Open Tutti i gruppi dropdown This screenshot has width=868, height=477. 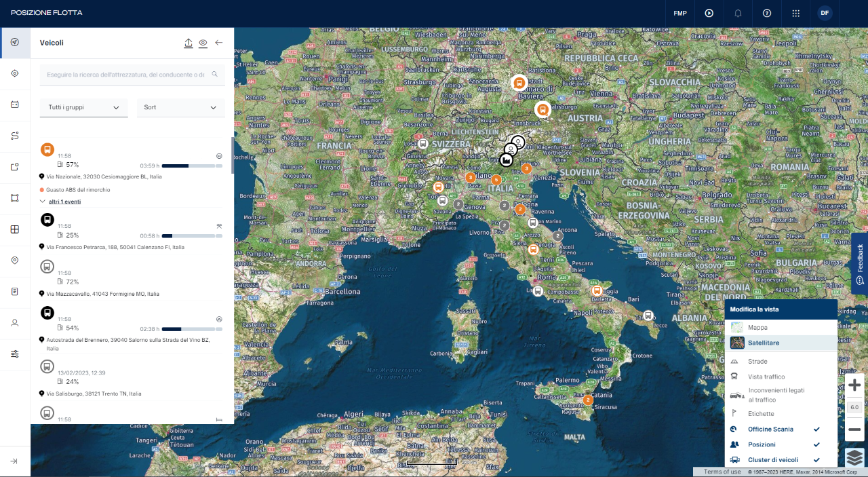tap(84, 107)
